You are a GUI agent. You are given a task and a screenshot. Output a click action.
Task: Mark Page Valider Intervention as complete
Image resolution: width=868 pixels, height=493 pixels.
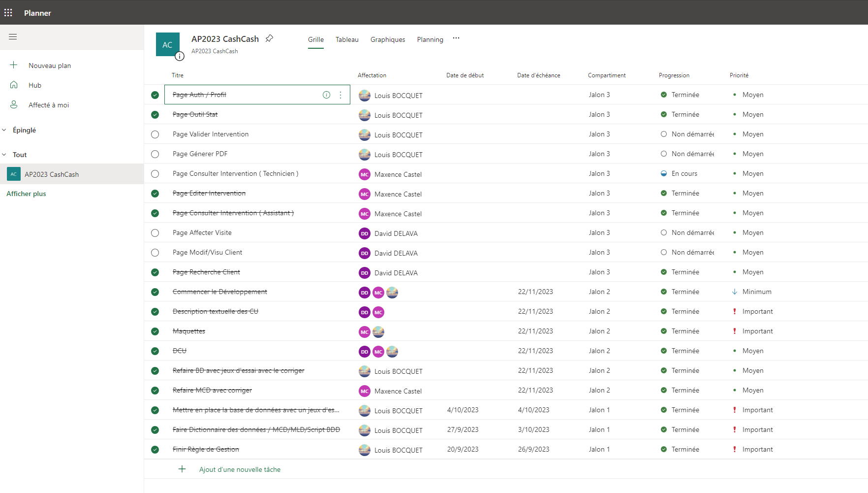155,134
